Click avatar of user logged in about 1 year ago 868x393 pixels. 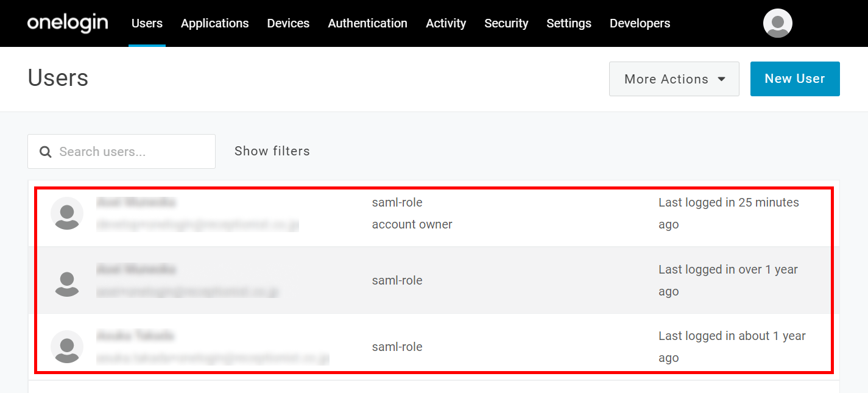67,347
